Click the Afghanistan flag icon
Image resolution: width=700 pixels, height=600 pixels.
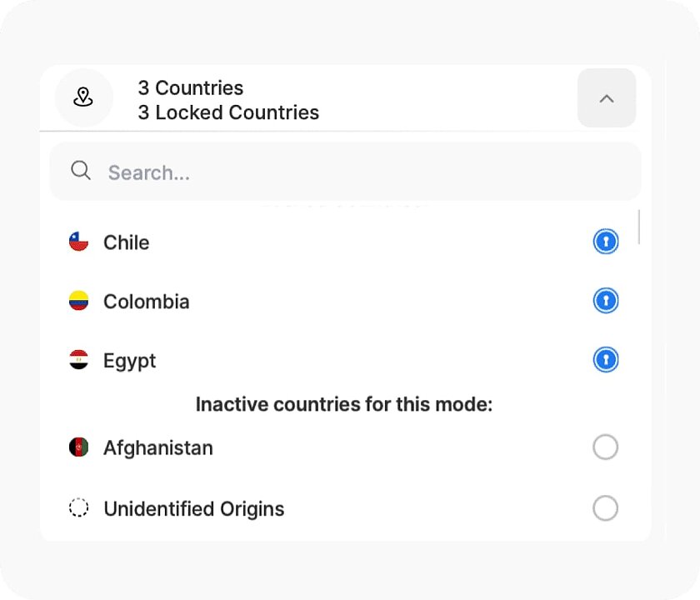click(79, 447)
